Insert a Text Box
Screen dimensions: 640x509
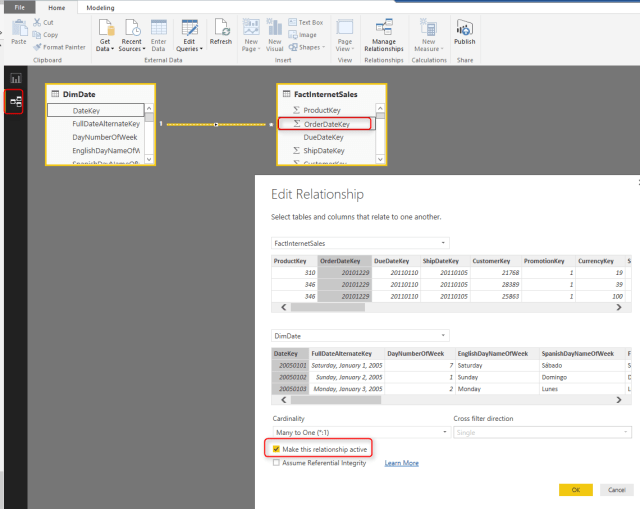point(306,22)
